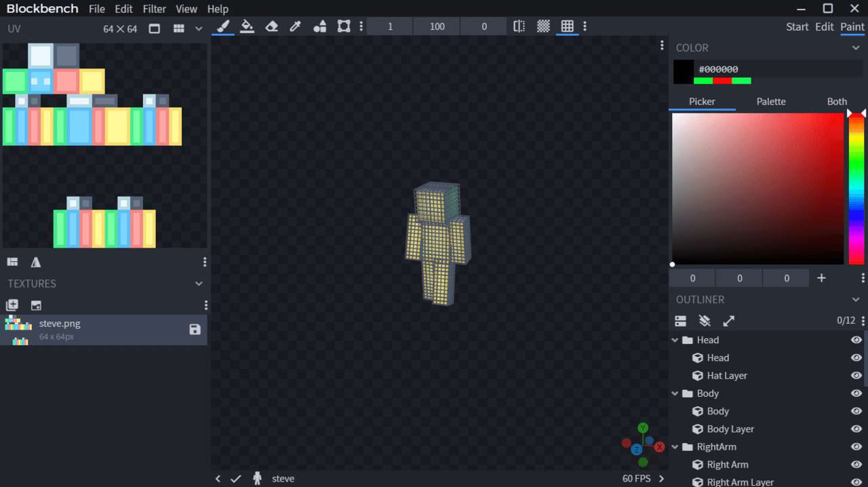Open outliner three-dot menu
This screenshot has width=868, height=487.
863,321
